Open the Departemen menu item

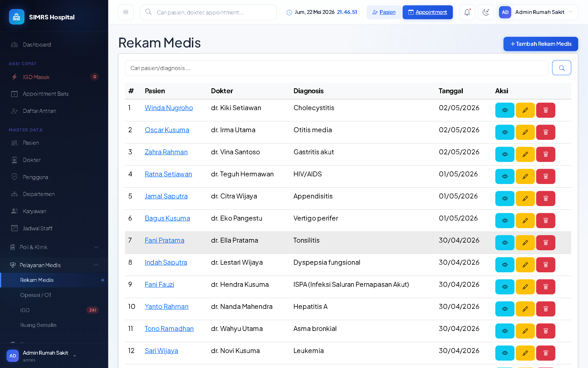pos(54,194)
